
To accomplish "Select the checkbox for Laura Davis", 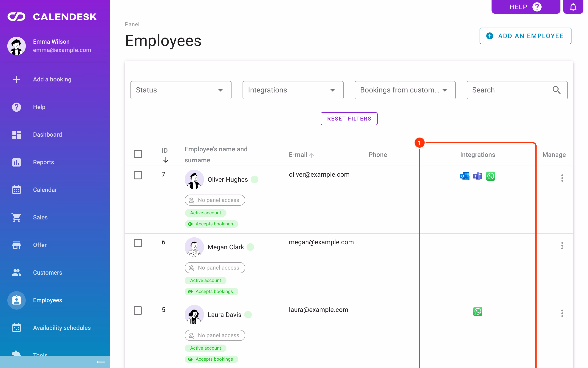I will point(138,310).
